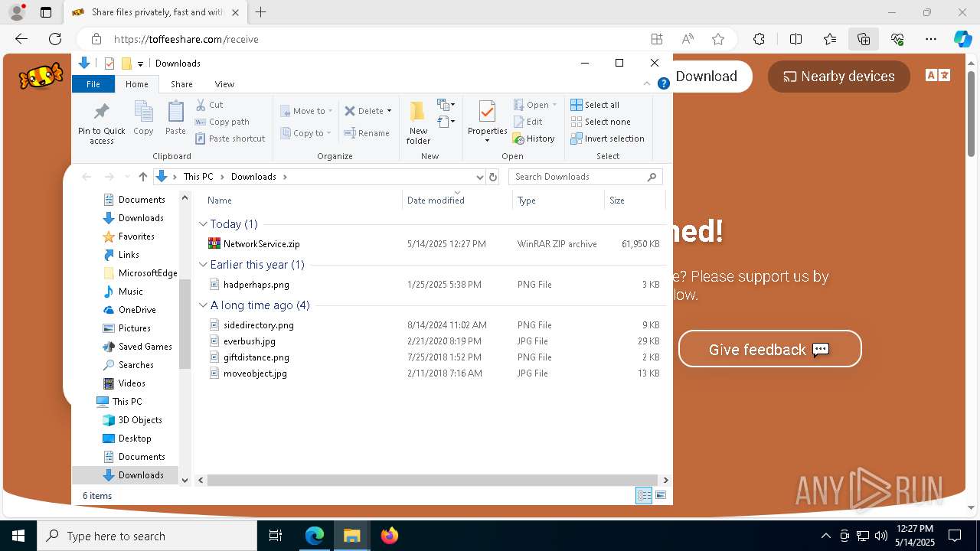Screen dimensions: 980x551
Task: Open the Delete dropdown arrow
Action: tap(389, 111)
